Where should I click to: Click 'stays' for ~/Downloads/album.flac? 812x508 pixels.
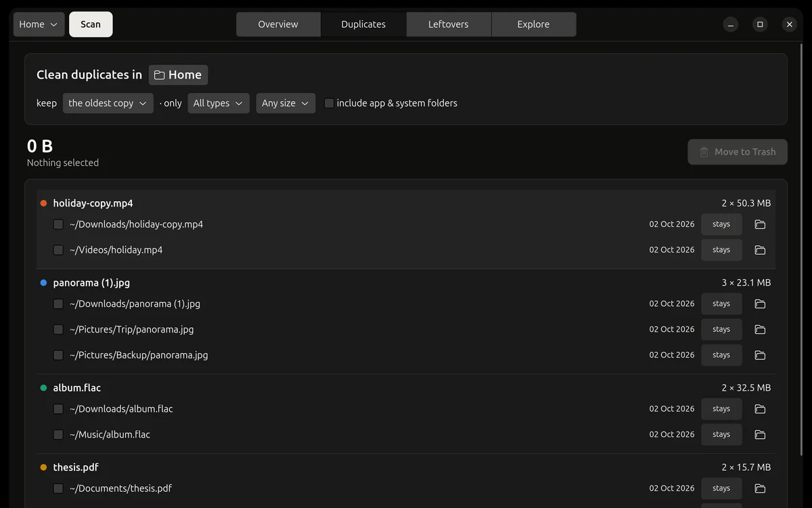(721, 409)
